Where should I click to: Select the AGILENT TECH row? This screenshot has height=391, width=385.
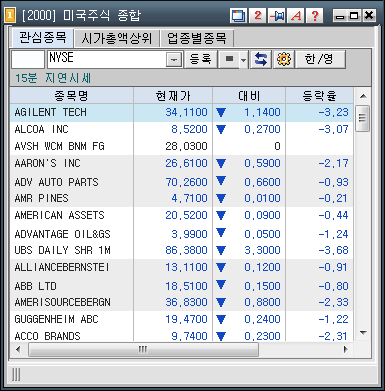(182, 112)
